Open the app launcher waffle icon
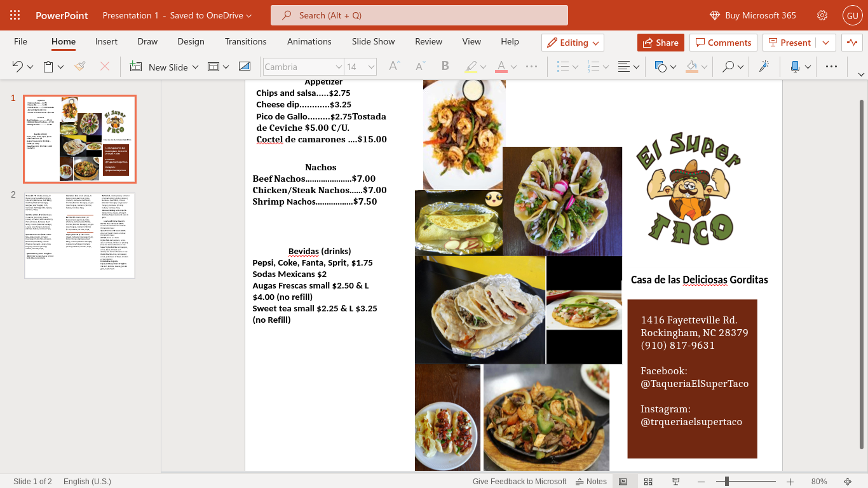This screenshot has height=488, width=868. [x=15, y=15]
